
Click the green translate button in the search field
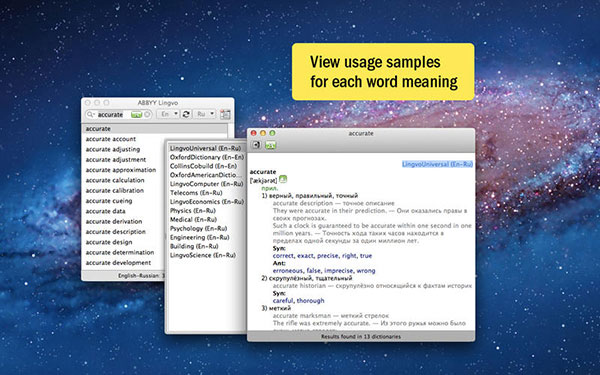click(x=136, y=114)
